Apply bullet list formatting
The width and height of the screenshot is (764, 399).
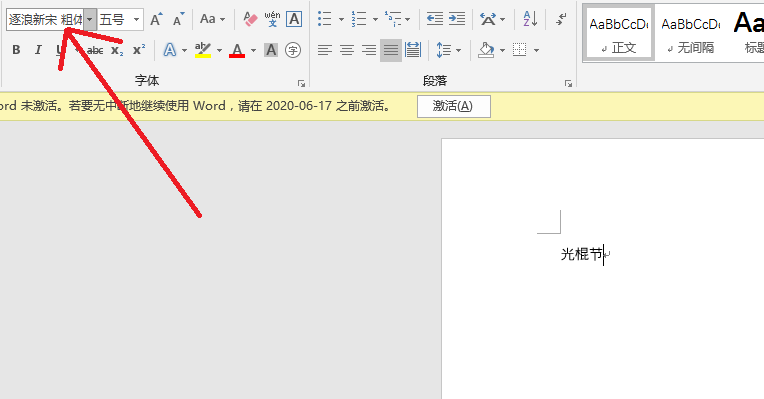click(325, 19)
